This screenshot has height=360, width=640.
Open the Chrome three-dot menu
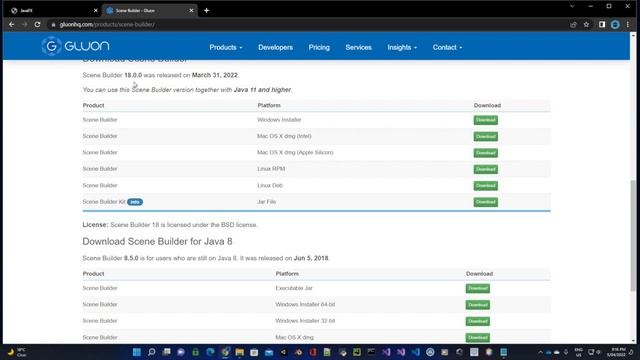click(x=628, y=24)
